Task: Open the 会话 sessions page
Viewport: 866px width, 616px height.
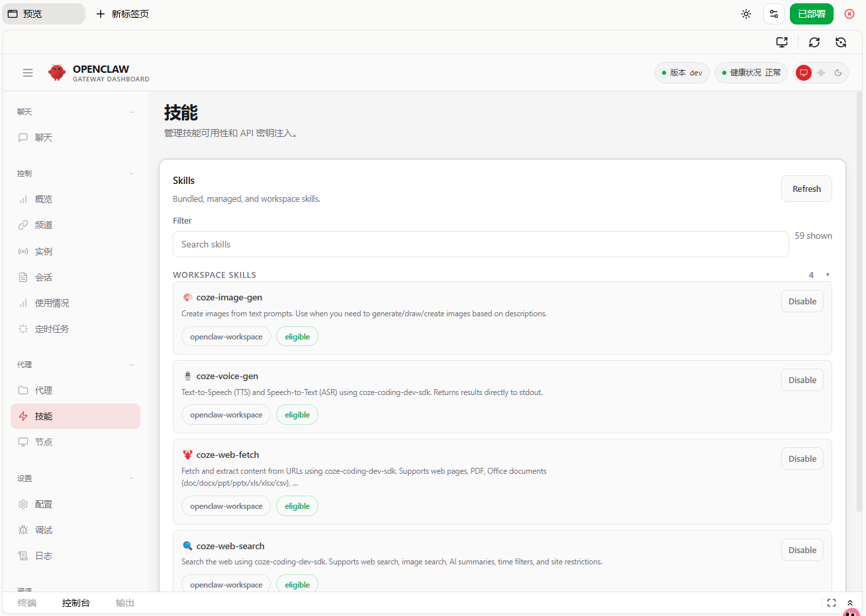Action: [75, 277]
